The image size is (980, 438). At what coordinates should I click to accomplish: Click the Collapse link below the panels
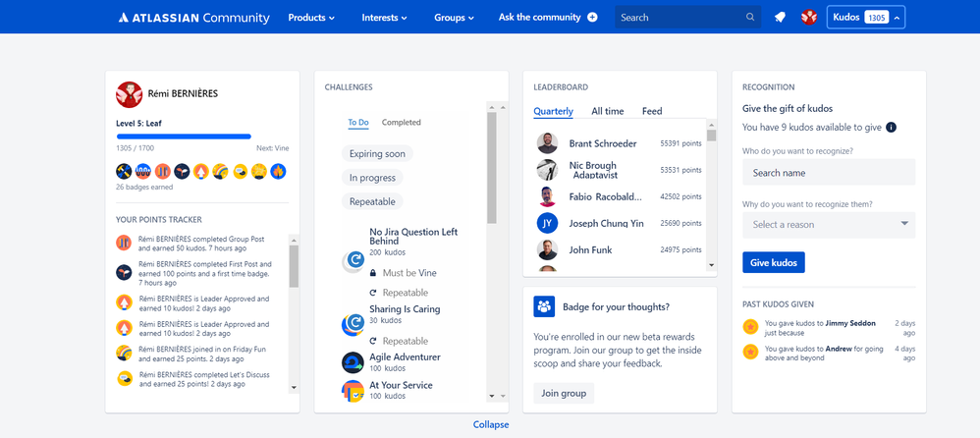(x=491, y=425)
